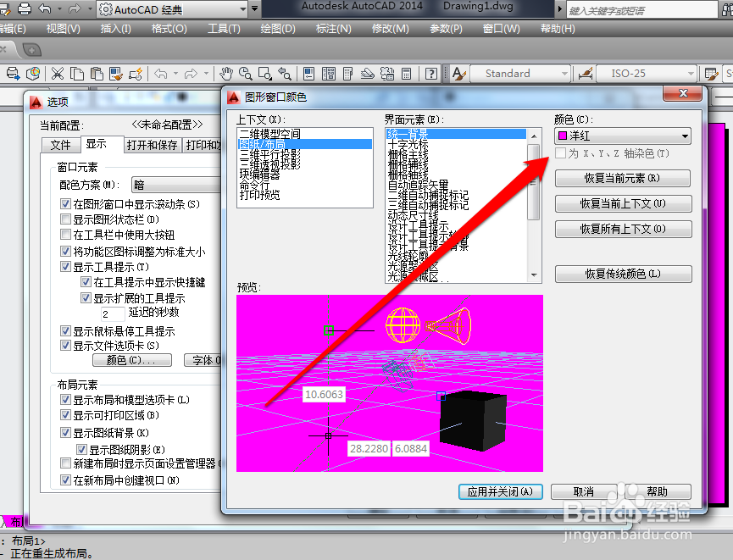Click the Undo arrow in standard toolbar
This screenshot has width=733, height=560.
[x=161, y=74]
